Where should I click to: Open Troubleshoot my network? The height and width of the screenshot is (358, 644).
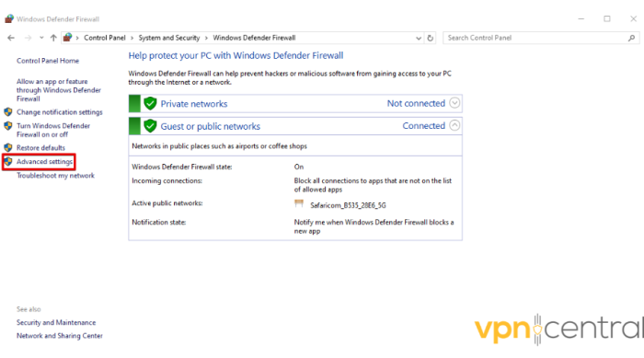click(x=55, y=176)
